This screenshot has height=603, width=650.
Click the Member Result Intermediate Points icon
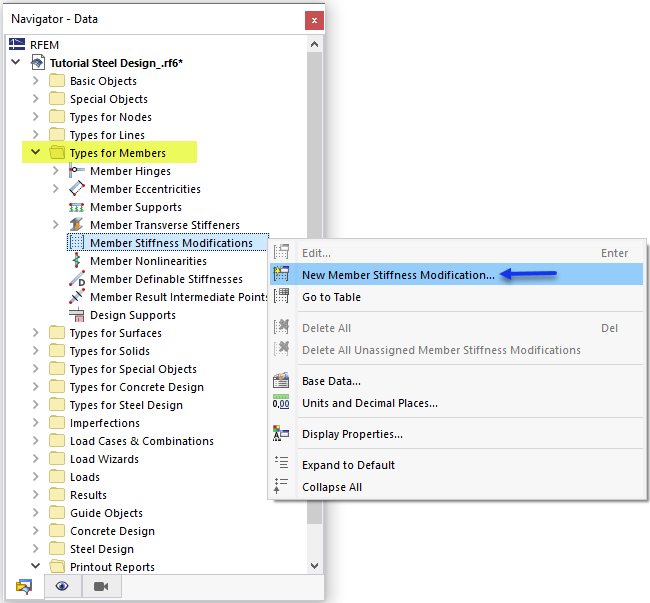point(77,297)
